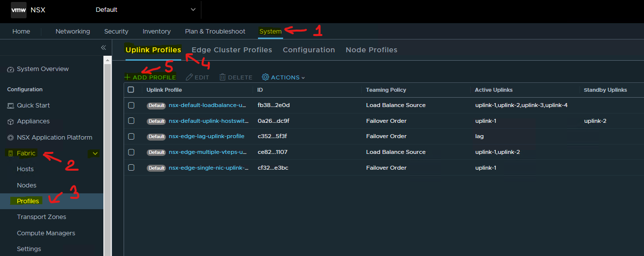Click the lag active uplink cell
This screenshot has height=256, width=644.
[x=479, y=136]
